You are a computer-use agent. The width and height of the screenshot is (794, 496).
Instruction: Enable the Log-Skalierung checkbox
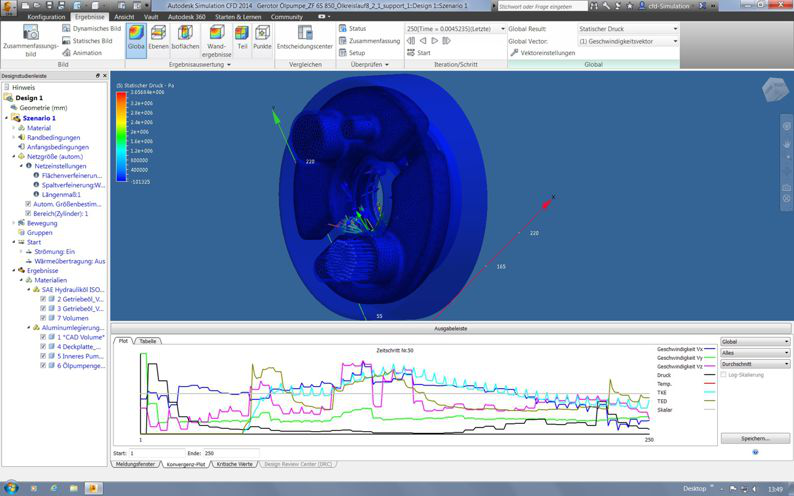pyautogui.click(x=724, y=375)
